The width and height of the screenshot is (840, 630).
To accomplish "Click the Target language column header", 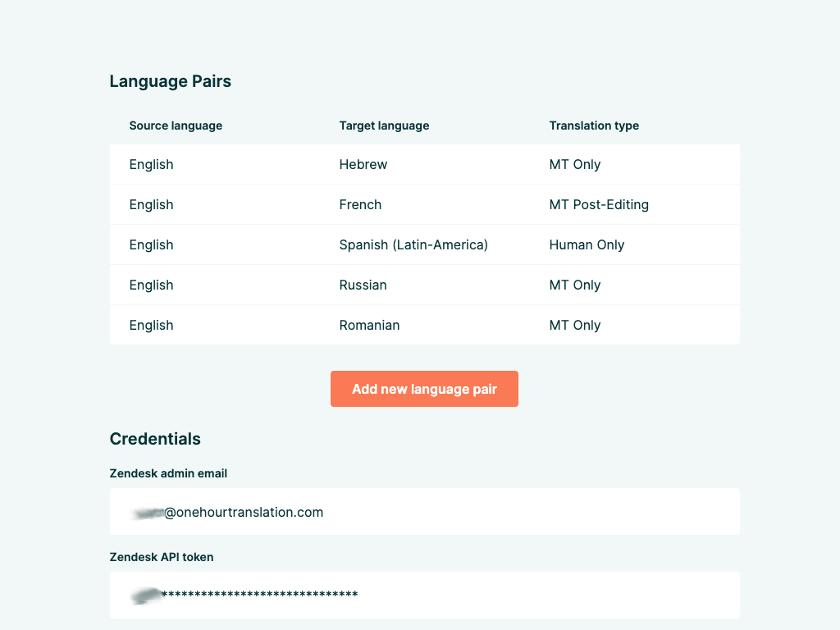I will (384, 126).
